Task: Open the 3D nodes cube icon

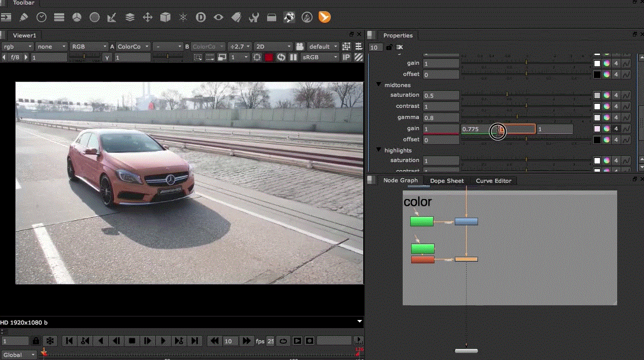Action: click(x=165, y=17)
